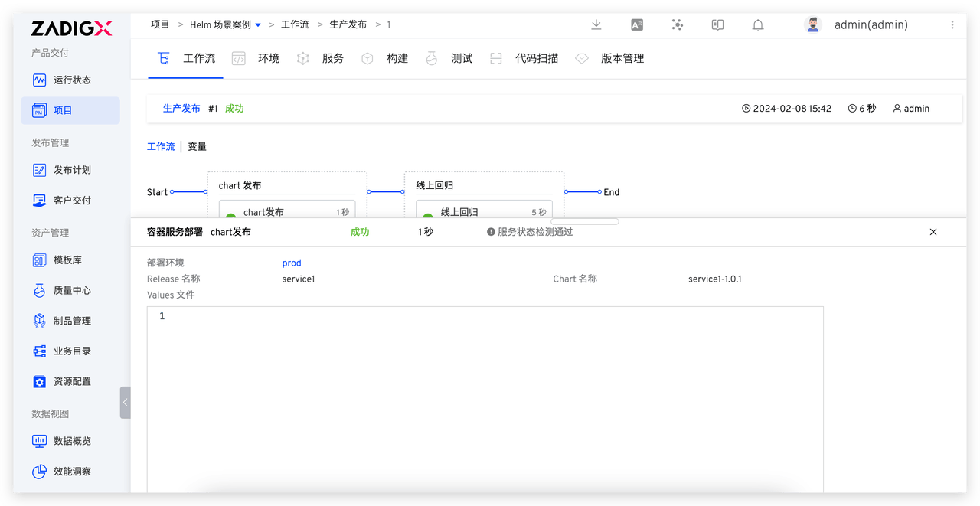Click the prod environment link
Screen dimensions: 980x506
pos(292,263)
